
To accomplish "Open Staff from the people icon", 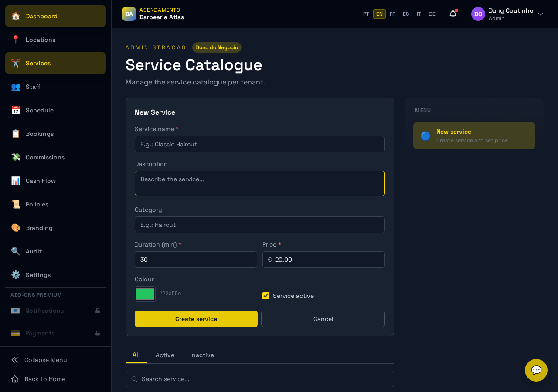I will click(16, 87).
